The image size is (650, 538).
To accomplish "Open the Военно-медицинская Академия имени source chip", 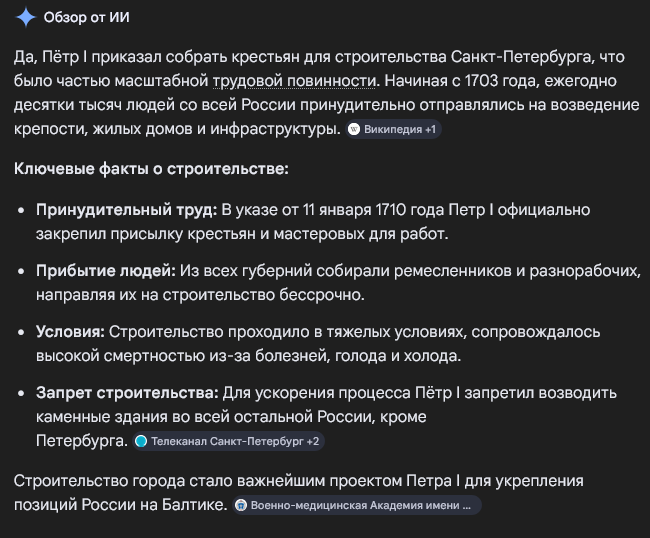I will point(356,506).
